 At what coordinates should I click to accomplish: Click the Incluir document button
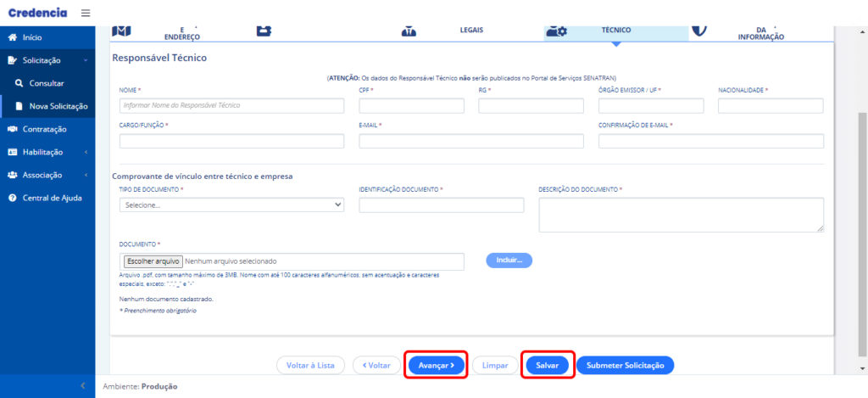(509, 261)
